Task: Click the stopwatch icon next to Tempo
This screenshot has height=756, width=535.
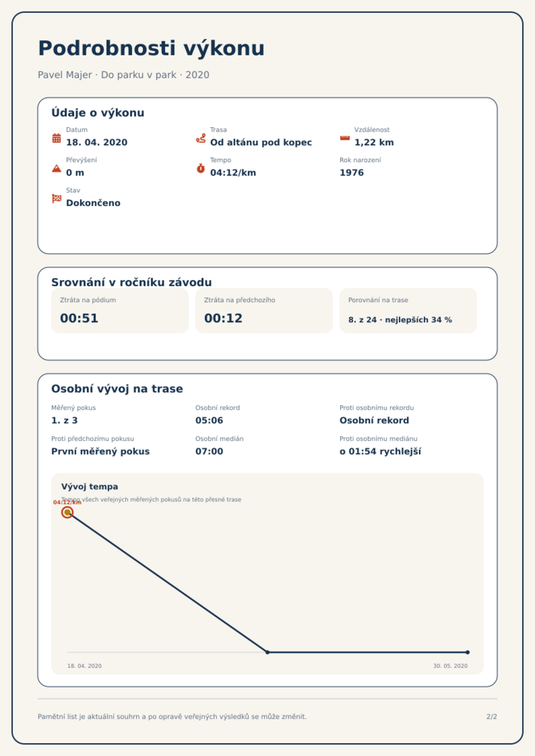Action: (x=201, y=168)
